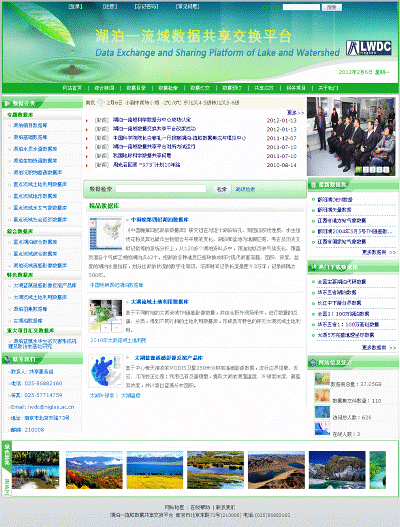Open the 综合新闻 navigation item
This screenshot has width=400, height=527.
click(x=104, y=88)
